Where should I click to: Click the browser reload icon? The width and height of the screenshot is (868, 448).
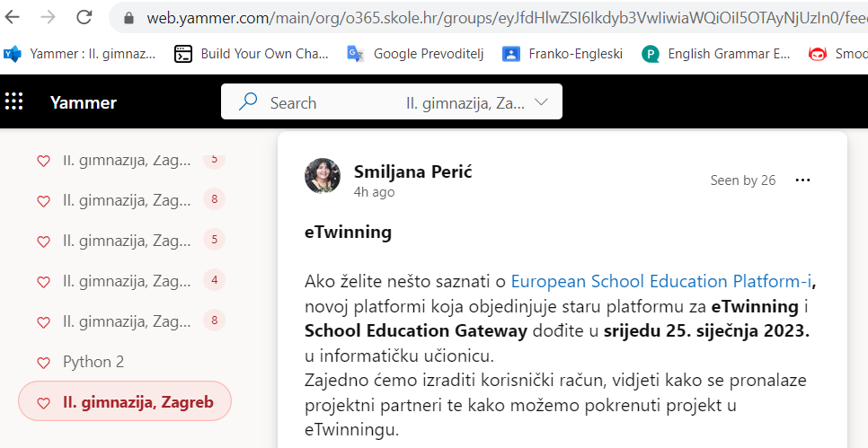(84, 18)
